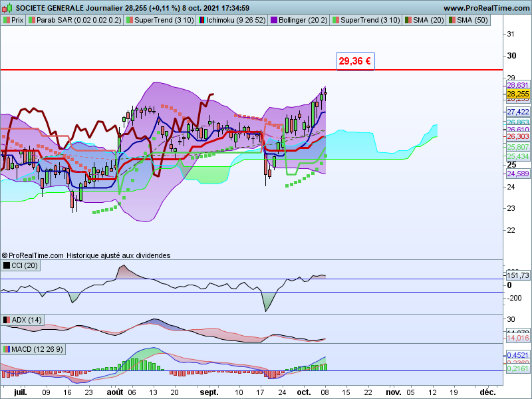Open the Ichimoku (9 26 52) label
Viewport: 532px width, 399px height.
click(232, 20)
